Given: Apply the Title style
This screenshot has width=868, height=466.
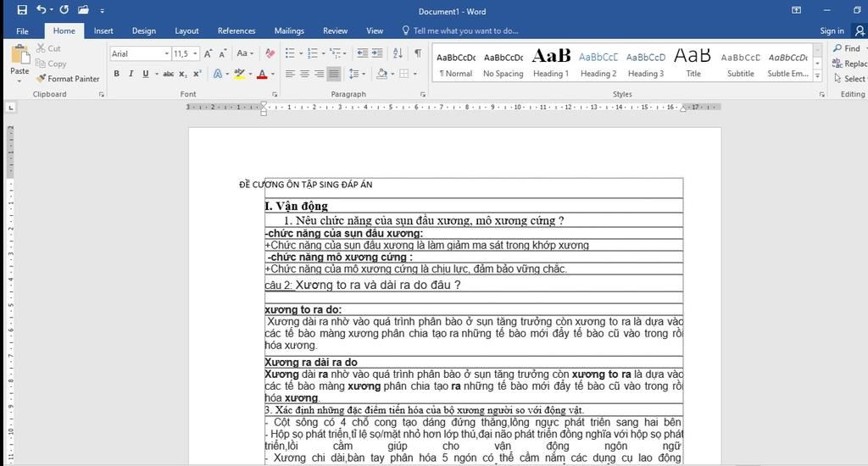Looking at the screenshot, I should [693, 63].
